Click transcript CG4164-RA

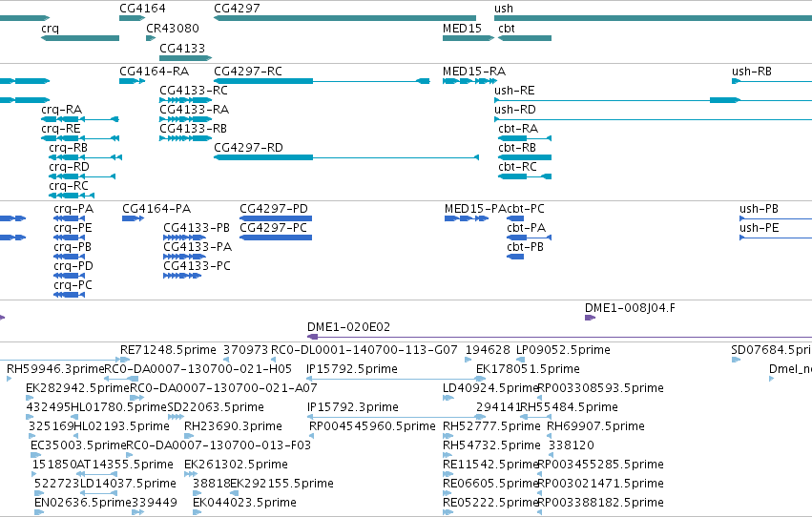point(132,81)
